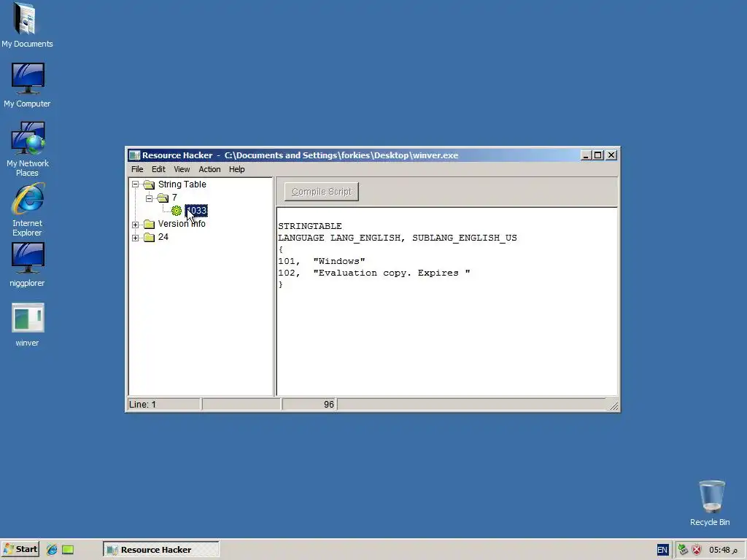The height and width of the screenshot is (560, 747).
Task: Click the Start button
Action: pyautogui.click(x=20, y=550)
